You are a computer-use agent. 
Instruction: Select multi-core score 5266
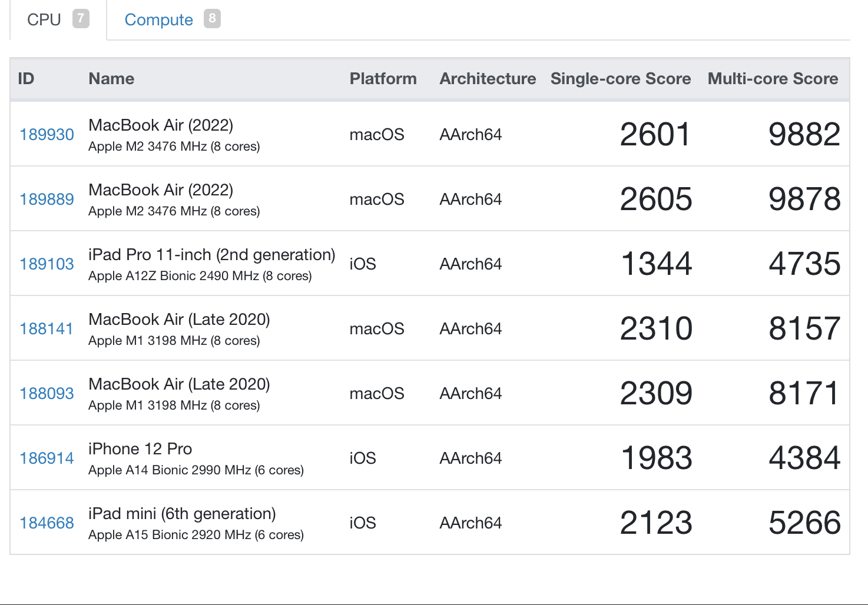(x=804, y=523)
